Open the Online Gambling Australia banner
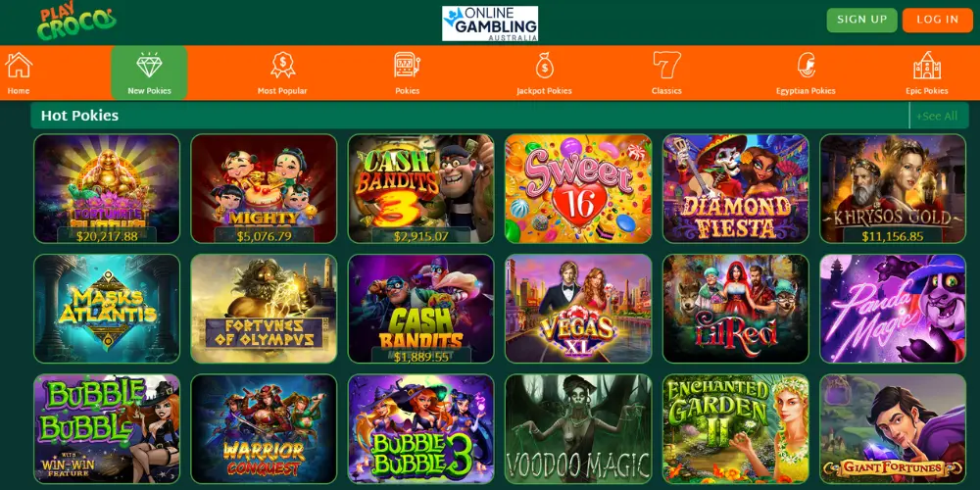980x490 pixels. (490, 24)
